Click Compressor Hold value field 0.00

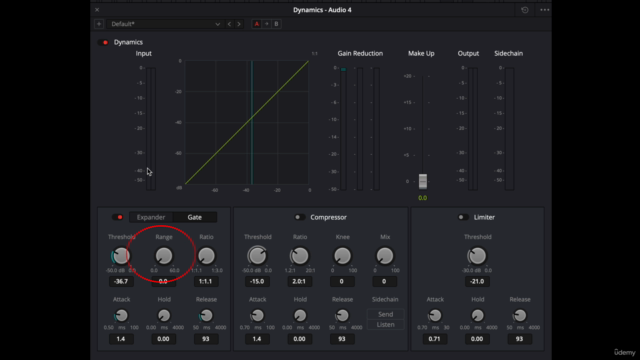[x=300, y=339]
